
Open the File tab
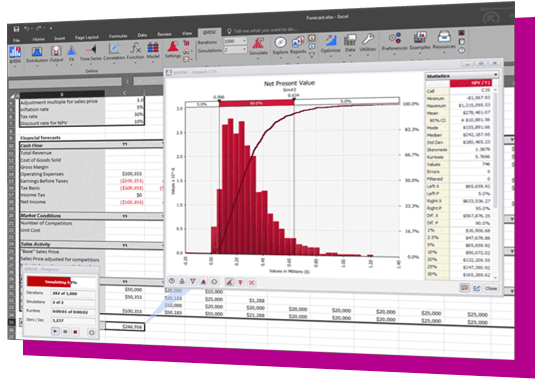tap(17, 40)
